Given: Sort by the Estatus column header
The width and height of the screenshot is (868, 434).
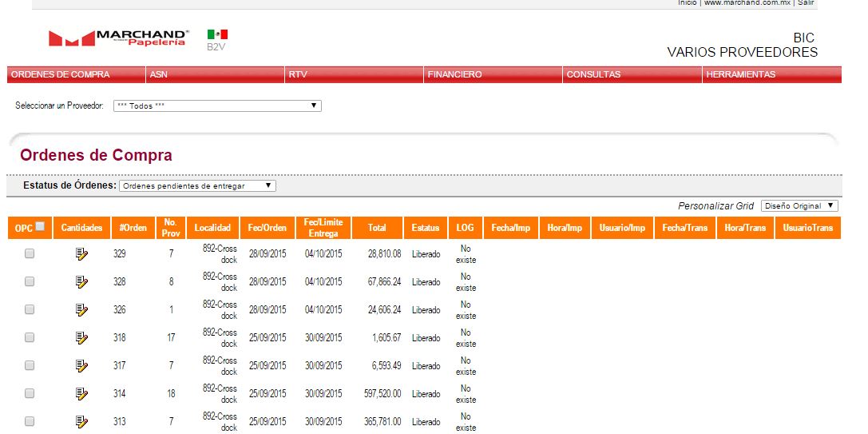Looking at the screenshot, I should pyautogui.click(x=425, y=228).
